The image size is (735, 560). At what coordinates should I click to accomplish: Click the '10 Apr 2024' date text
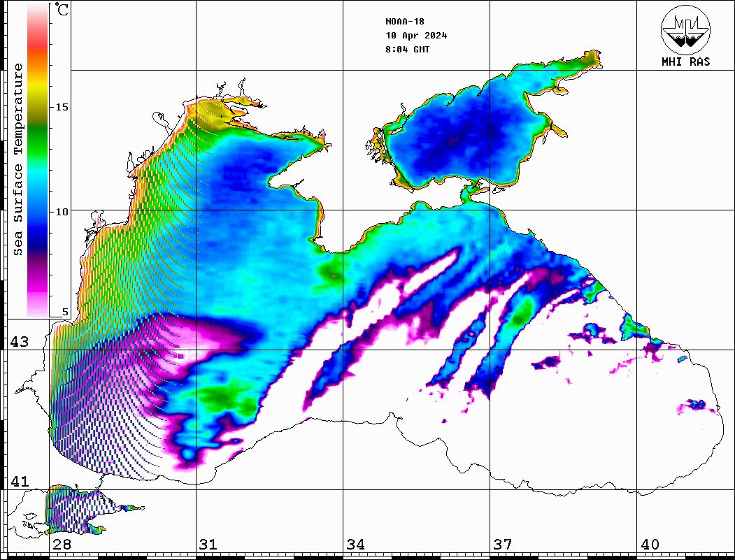coord(416,36)
